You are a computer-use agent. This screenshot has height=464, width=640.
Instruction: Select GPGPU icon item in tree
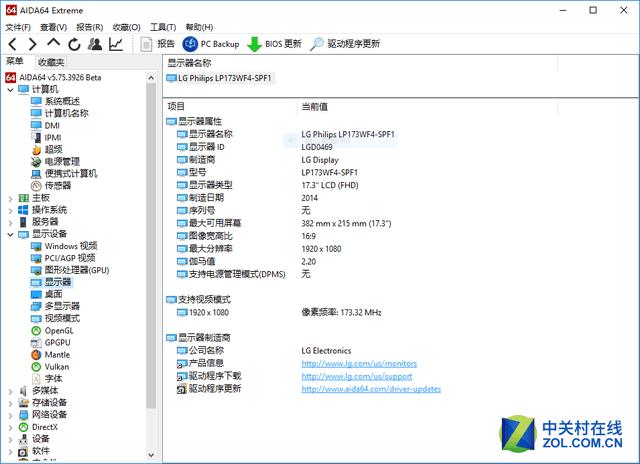[51, 342]
